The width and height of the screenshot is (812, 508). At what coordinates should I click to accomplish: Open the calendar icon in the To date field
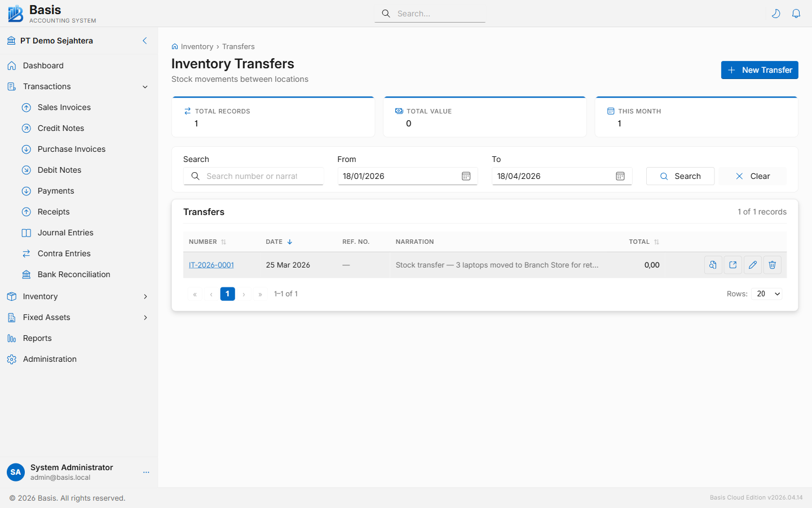coord(620,176)
